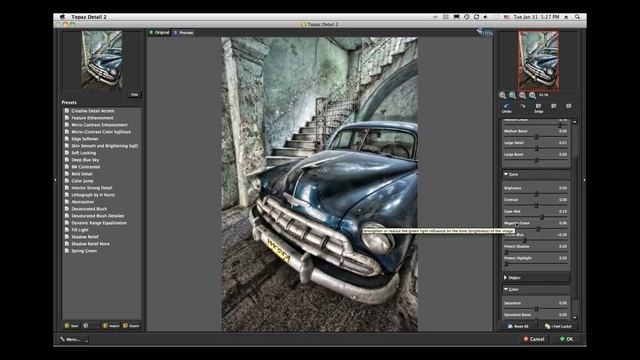Click the second green zoom magnifier icon
The image size is (640, 360).
point(512,95)
